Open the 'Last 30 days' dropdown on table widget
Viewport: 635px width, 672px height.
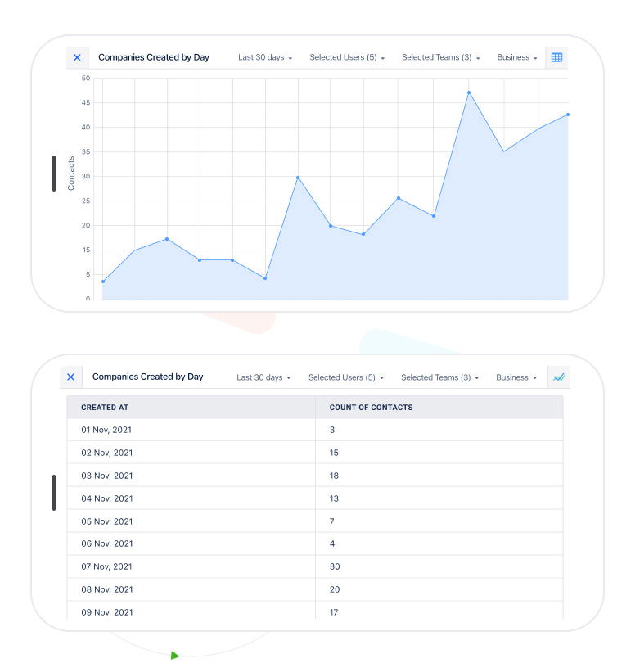click(x=263, y=377)
